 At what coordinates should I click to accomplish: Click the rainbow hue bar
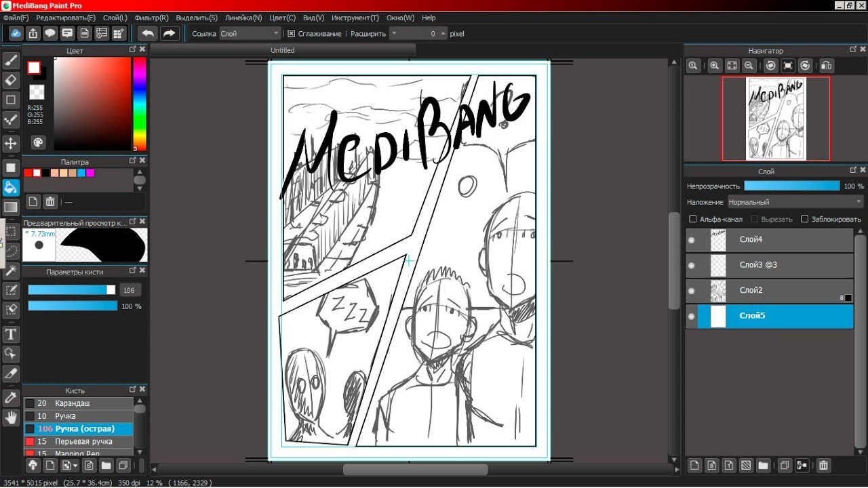(x=140, y=103)
